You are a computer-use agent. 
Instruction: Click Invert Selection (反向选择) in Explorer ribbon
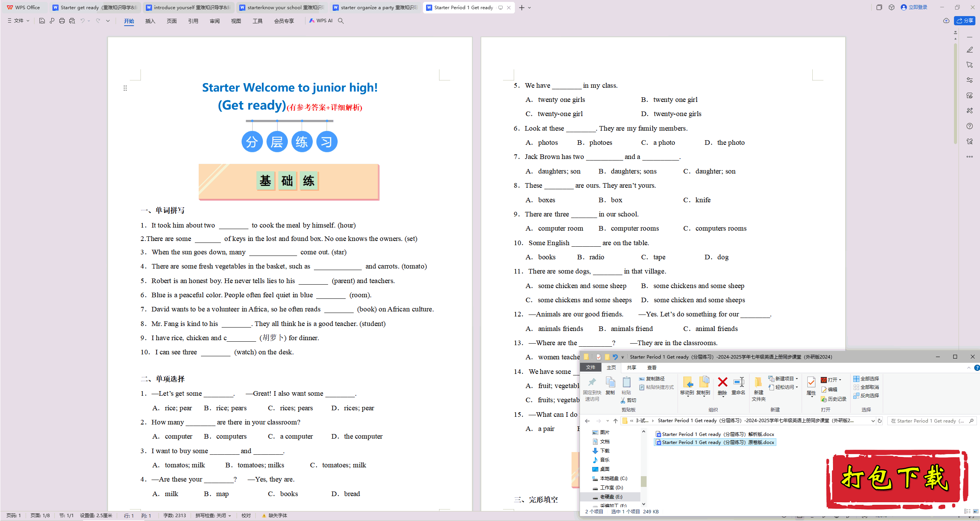coord(866,396)
